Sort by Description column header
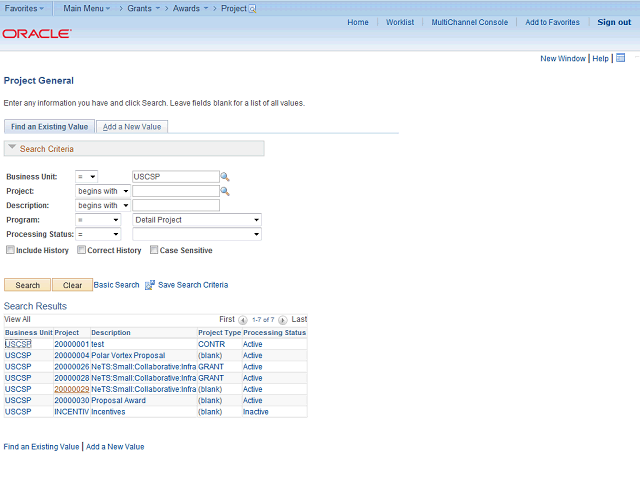The image size is (640, 480). click(x=111, y=333)
